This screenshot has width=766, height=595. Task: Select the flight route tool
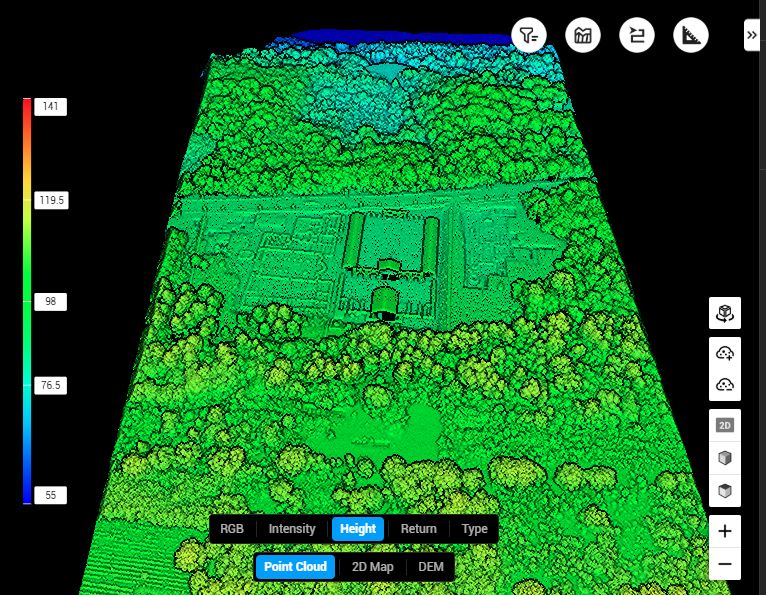coord(636,36)
